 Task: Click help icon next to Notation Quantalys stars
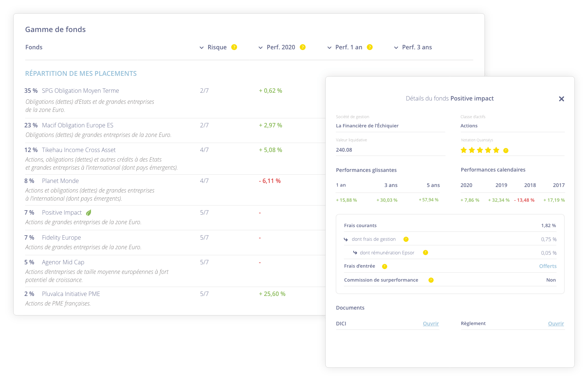coord(506,150)
